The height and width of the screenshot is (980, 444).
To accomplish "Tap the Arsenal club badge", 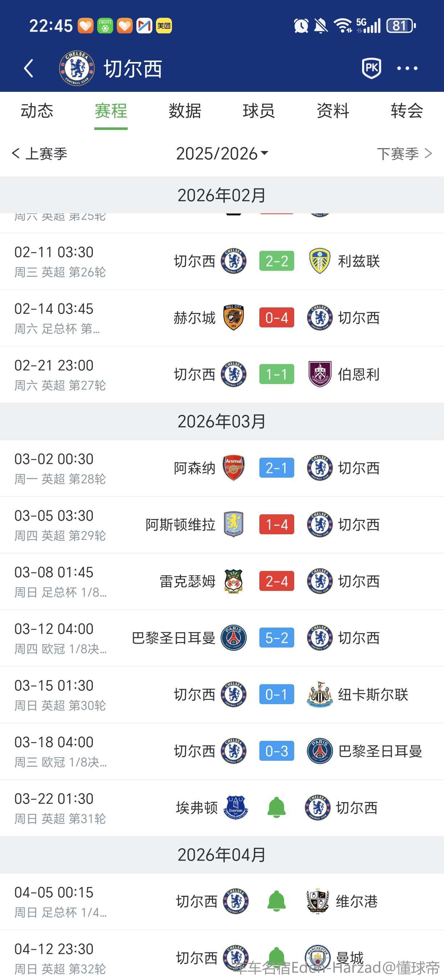I will tap(233, 468).
